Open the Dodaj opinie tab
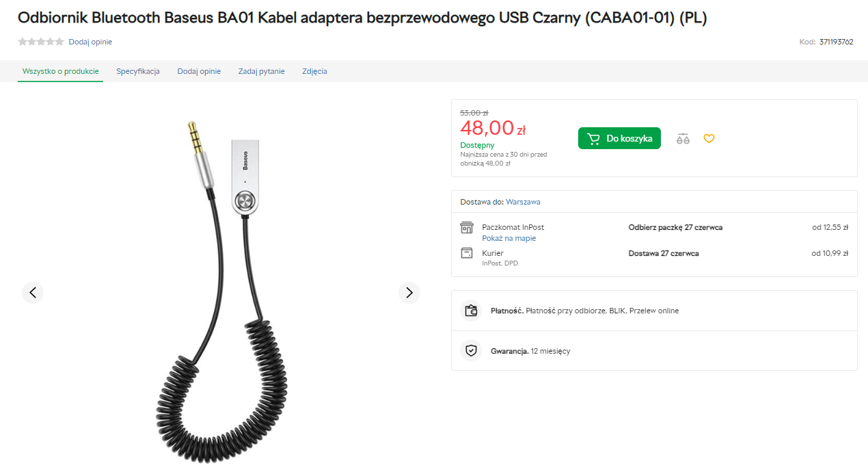 (x=199, y=71)
